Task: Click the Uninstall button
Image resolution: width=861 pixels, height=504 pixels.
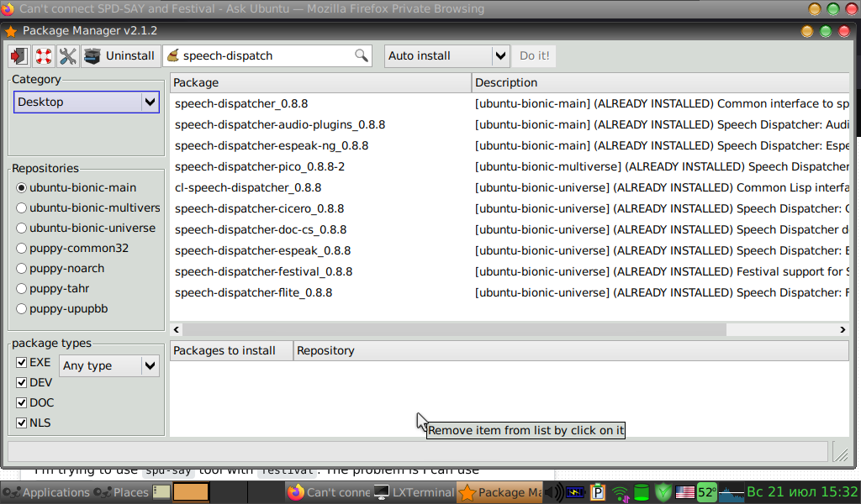Action: tap(119, 56)
